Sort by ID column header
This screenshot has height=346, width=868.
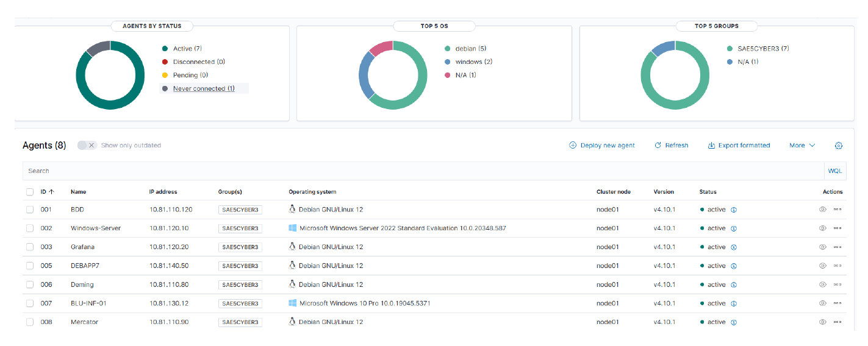[48, 192]
